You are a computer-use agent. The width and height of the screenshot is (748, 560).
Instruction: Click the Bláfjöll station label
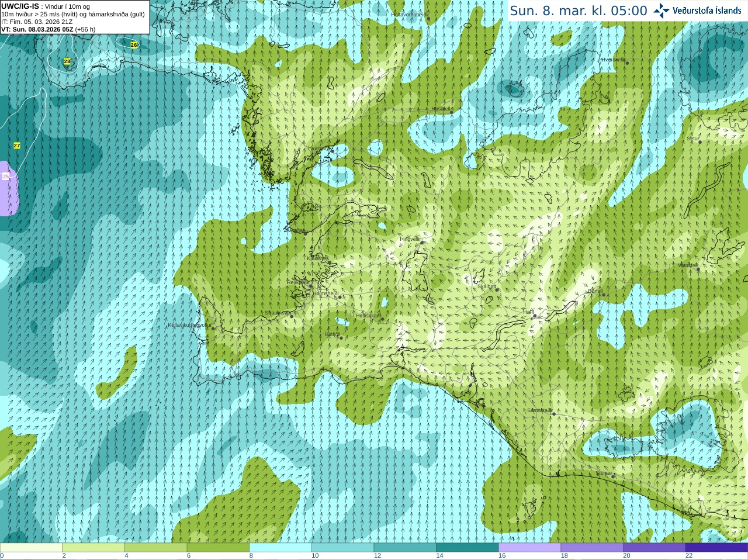(x=333, y=334)
